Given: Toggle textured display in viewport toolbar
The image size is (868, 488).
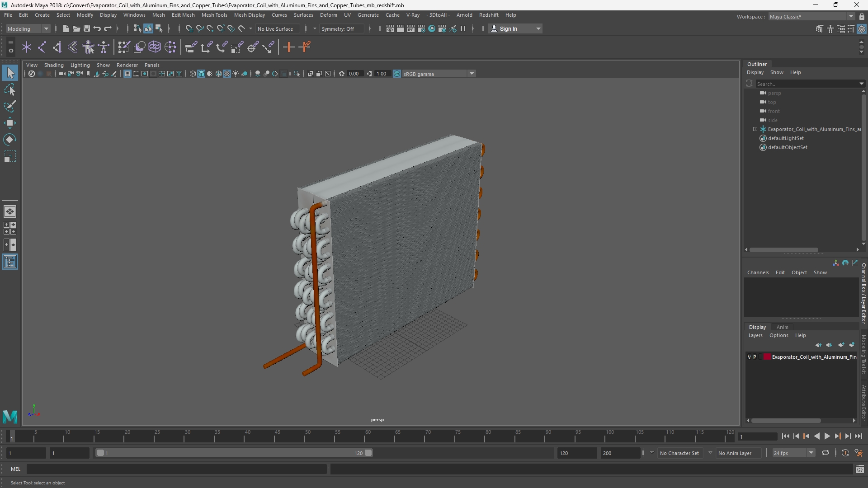Looking at the screenshot, I should [x=227, y=74].
